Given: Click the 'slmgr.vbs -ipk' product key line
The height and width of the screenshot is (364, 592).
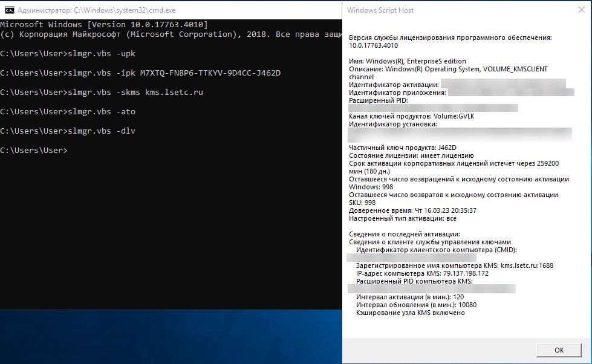Looking at the screenshot, I should click(140, 73).
